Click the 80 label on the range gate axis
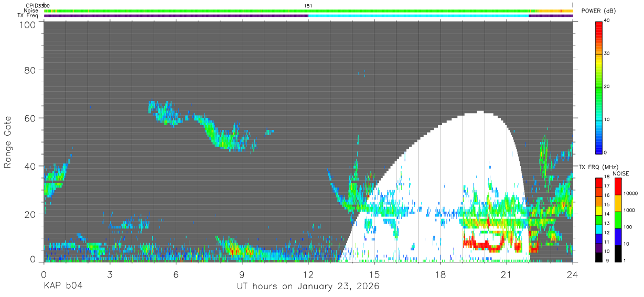Image resolution: width=644 pixels, height=297 pixels. point(29,70)
